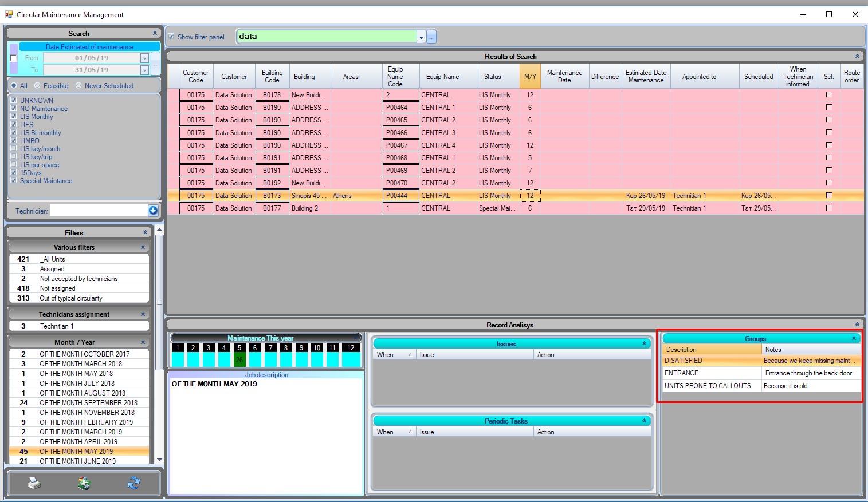Viewport: 868px width, 502px height.
Task: Select OF THE MONTH JUNE 2019 filter
Action: [77, 461]
